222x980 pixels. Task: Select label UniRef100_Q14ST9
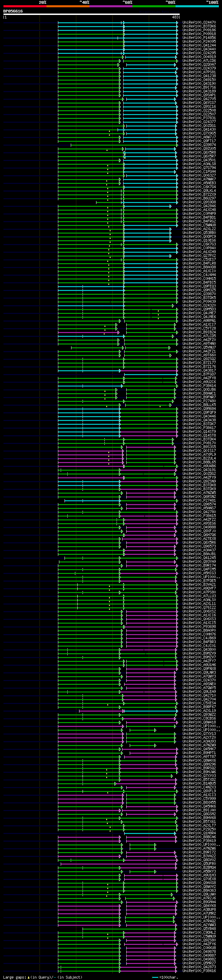click(x=199, y=431)
